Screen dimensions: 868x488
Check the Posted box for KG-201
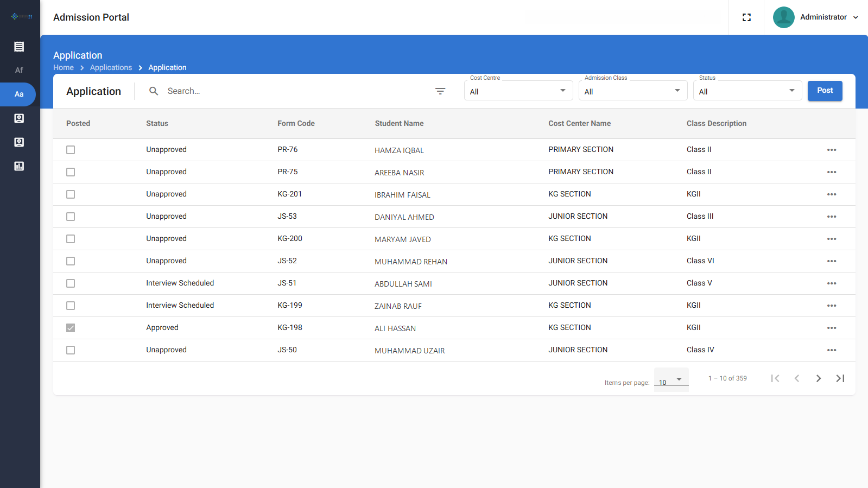pos(71,194)
